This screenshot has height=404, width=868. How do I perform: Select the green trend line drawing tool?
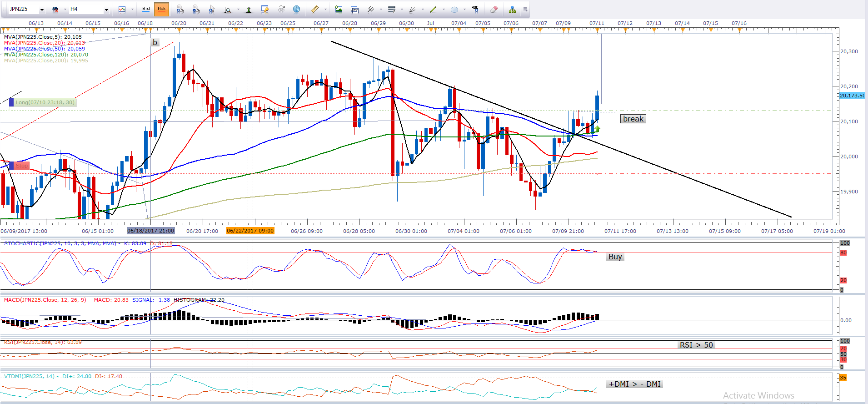click(433, 9)
